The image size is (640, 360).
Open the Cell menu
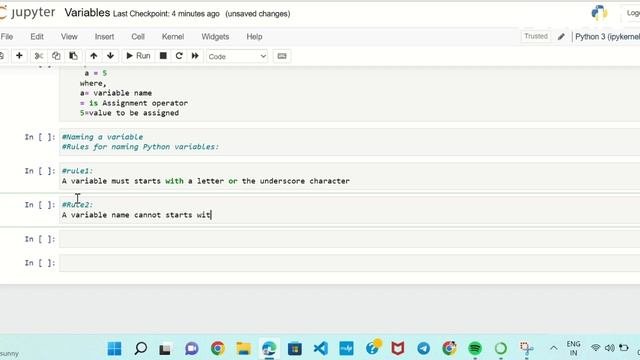(x=138, y=37)
